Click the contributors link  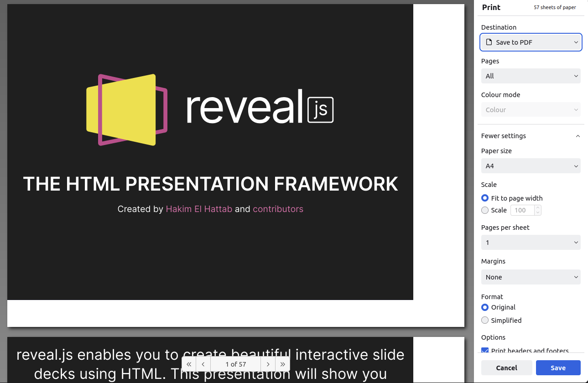point(278,208)
